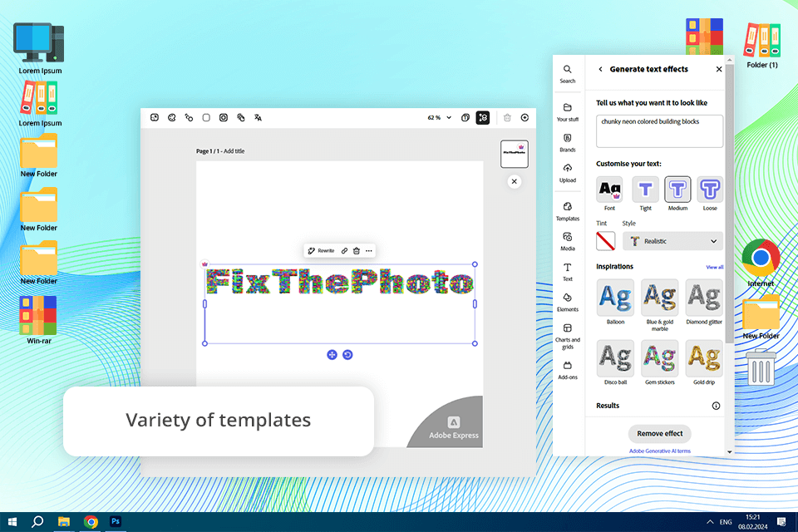Click the link icon in floating text toolbar
The height and width of the screenshot is (532, 798).
coord(344,250)
